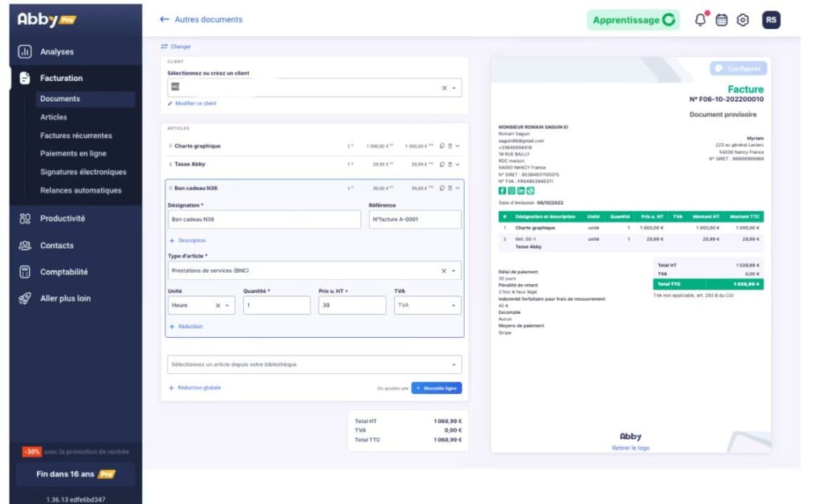822x504 pixels.
Task: Open Analyses from the sidebar chart icon
Action: tap(25, 51)
